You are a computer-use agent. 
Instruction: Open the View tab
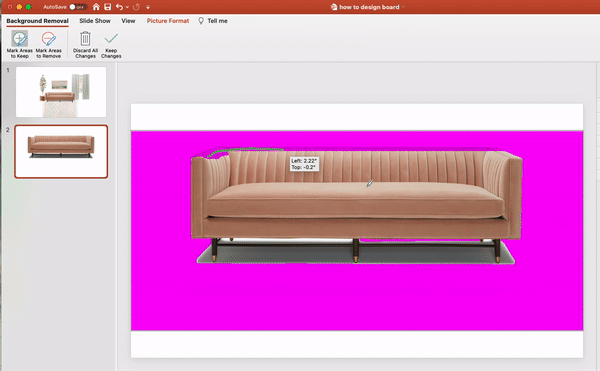click(128, 21)
